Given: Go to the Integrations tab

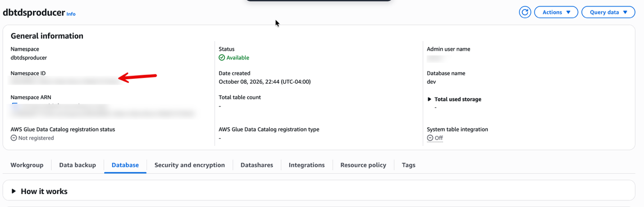Looking at the screenshot, I should pyautogui.click(x=307, y=165).
